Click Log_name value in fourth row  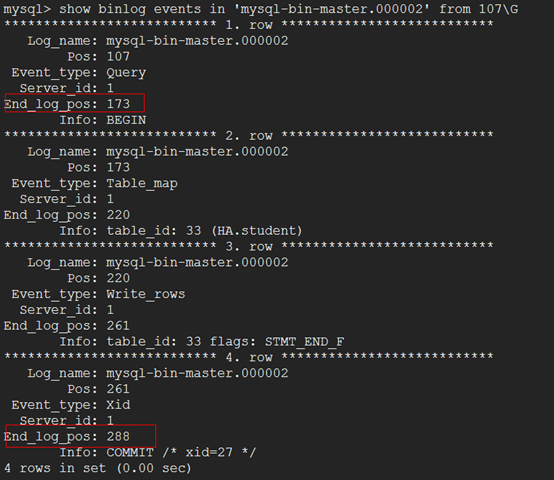(197, 373)
